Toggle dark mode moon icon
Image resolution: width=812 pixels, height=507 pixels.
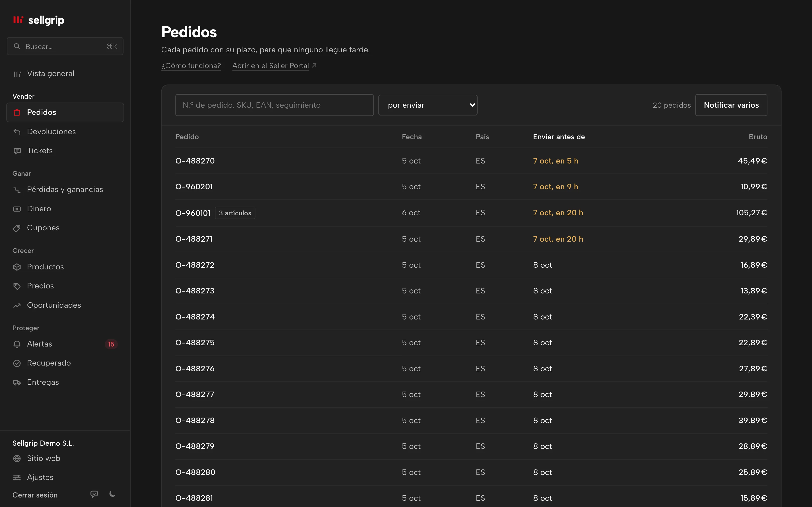(x=113, y=494)
